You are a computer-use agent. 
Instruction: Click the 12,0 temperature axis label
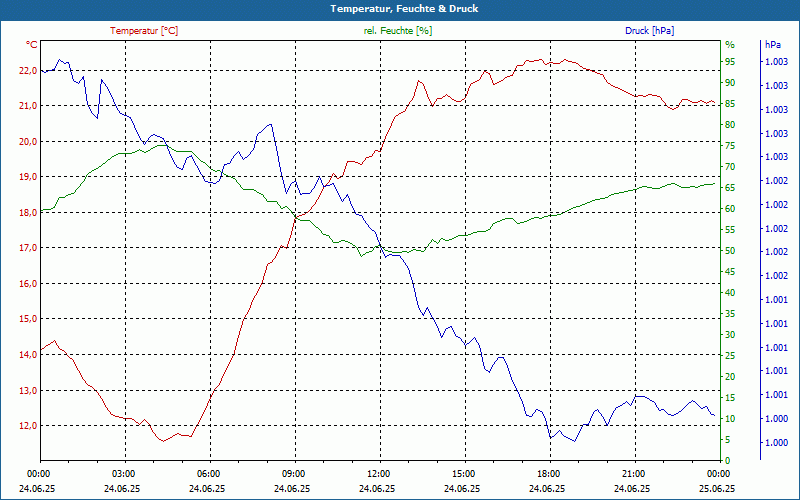pyautogui.click(x=28, y=426)
